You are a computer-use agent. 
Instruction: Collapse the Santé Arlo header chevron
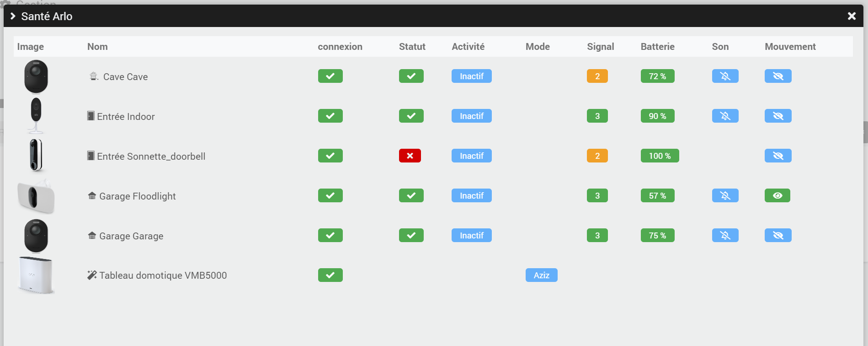coord(13,16)
